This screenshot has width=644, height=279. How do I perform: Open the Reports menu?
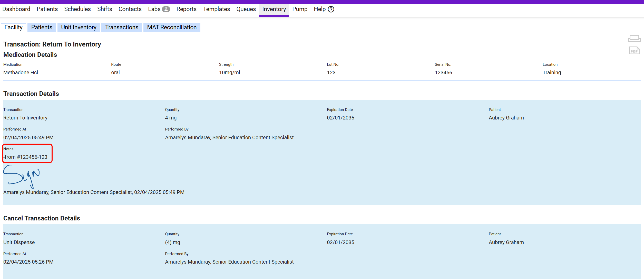coord(186,9)
